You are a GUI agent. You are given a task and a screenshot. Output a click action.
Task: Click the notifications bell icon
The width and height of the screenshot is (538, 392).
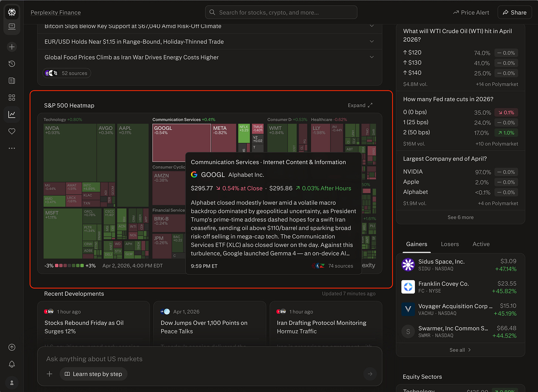coord(11,364)
